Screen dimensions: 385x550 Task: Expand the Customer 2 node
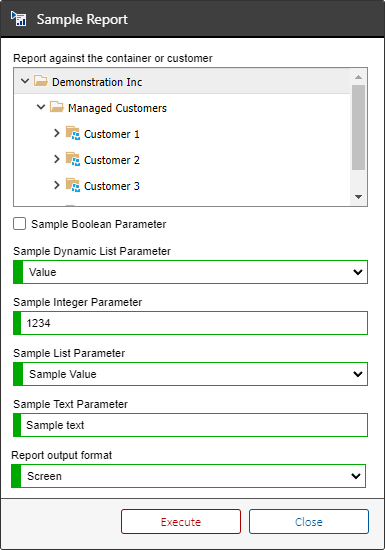click(57, 159)
